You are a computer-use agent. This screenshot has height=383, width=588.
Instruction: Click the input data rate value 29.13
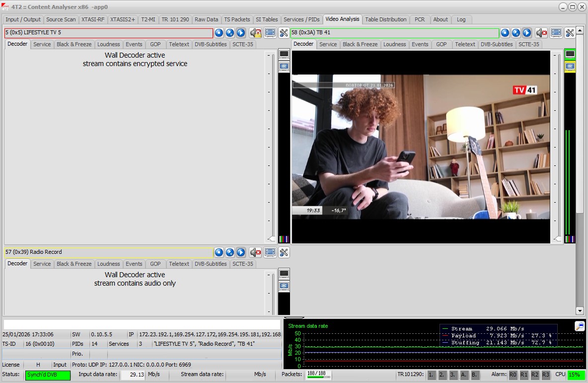133,375
